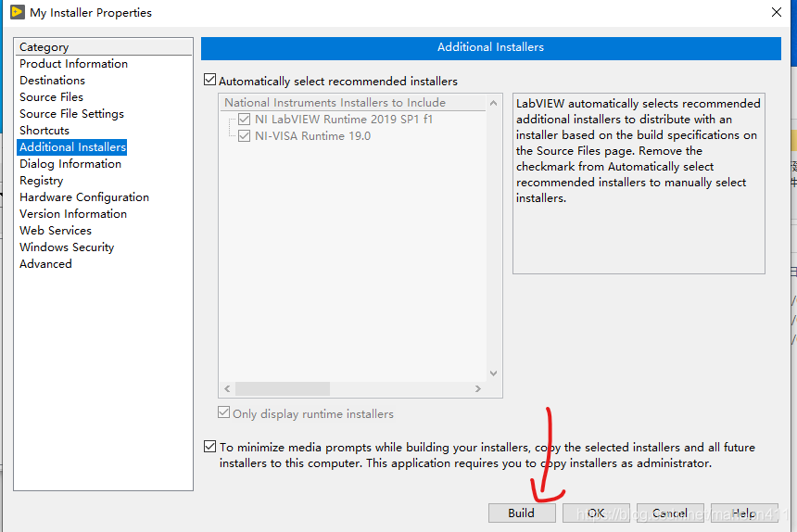The image size is (797, 532).
Task: Click the installers list scroll up arrow
Action: (493, 103)
